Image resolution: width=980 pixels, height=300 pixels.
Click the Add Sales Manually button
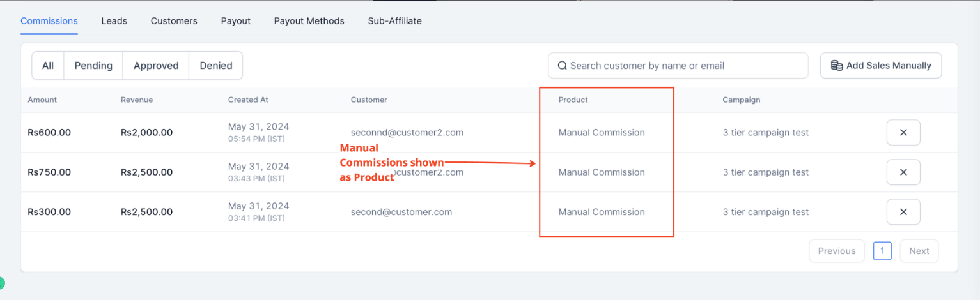(x=881, y=66)
